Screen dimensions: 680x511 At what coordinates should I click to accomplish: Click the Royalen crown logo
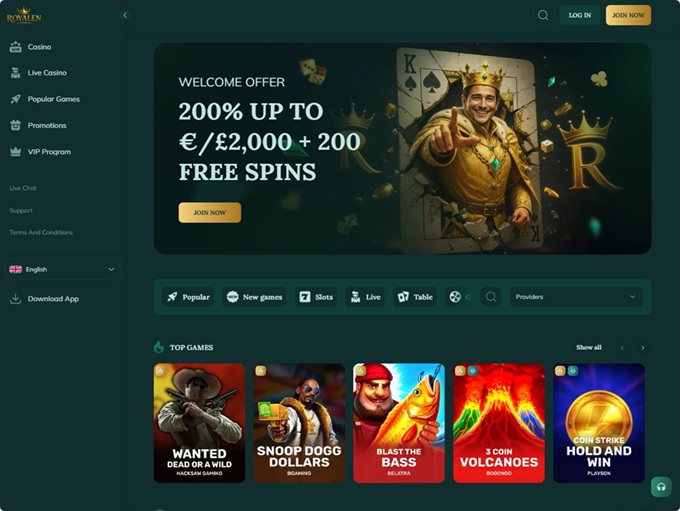coord(24,16)
